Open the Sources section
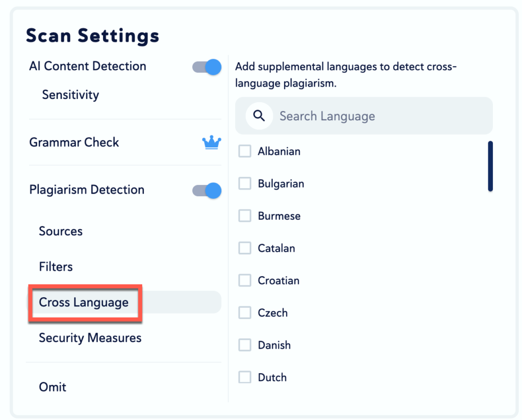This screenshot has width=522, height=420. pyautogui.click(x=61, y=231)
